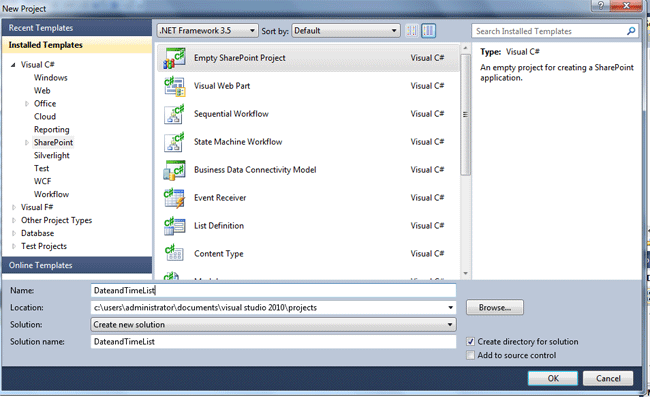Select the Reporting tree item
The height and width of the screenshot is (397, 650).
click(x=51, y=129)
